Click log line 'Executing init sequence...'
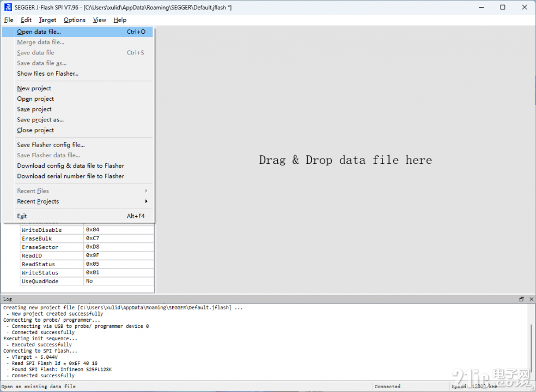The height and width of the screenshot is (392, 536). [40, 338]
